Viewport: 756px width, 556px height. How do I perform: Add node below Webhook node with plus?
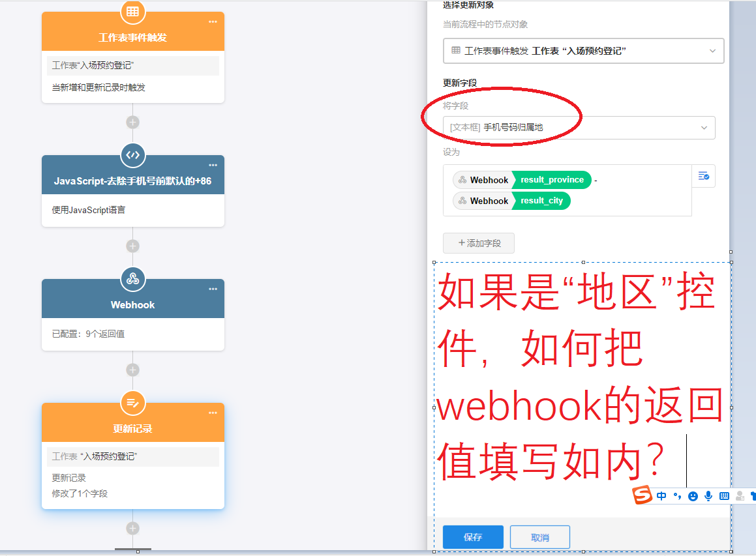(132, 370)
